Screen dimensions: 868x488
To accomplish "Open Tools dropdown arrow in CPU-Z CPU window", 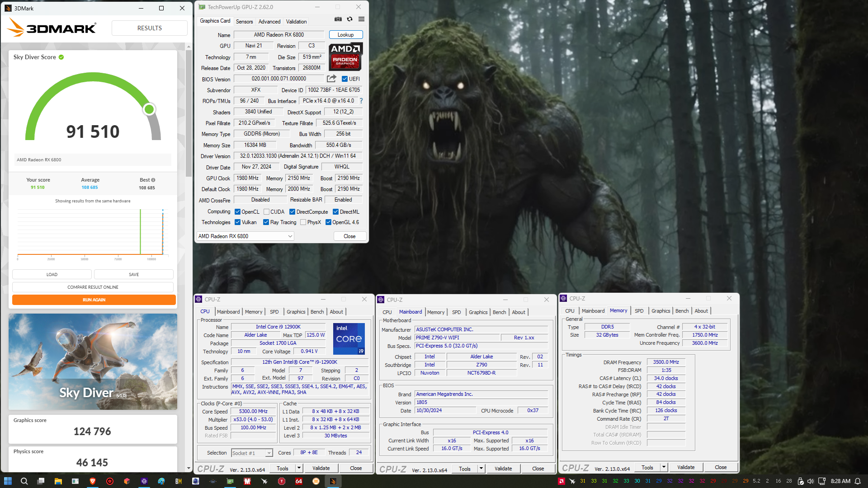I will point(299,468).
